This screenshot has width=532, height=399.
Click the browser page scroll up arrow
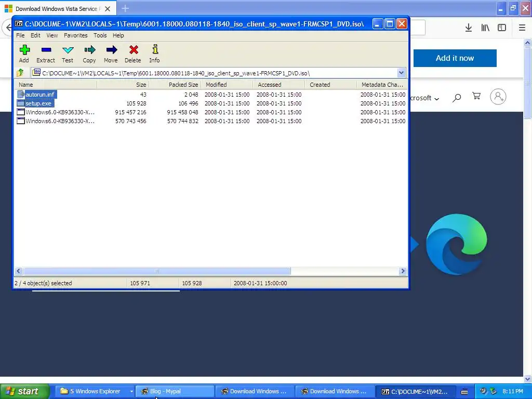527,43
